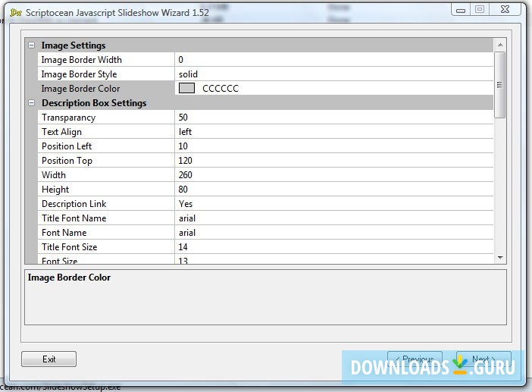Select the CCCCCC color value text
The width and height of the screenshot is (532, 392).
(x=221, y=89)
